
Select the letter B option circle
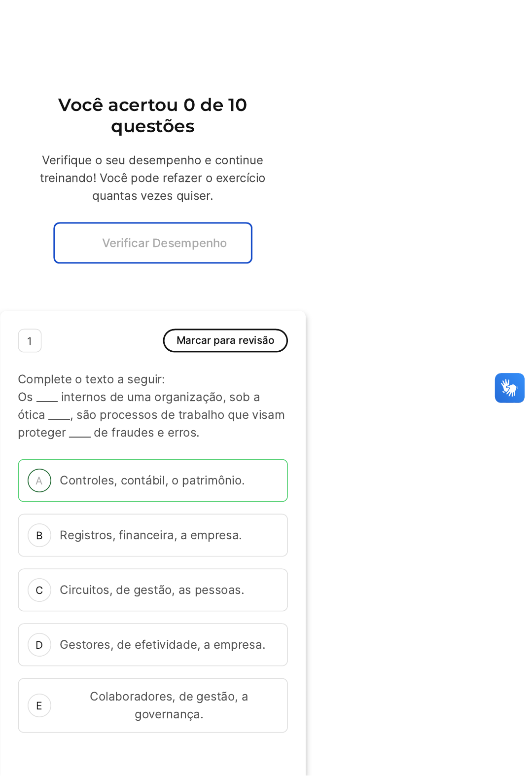(x=39, y=535)
